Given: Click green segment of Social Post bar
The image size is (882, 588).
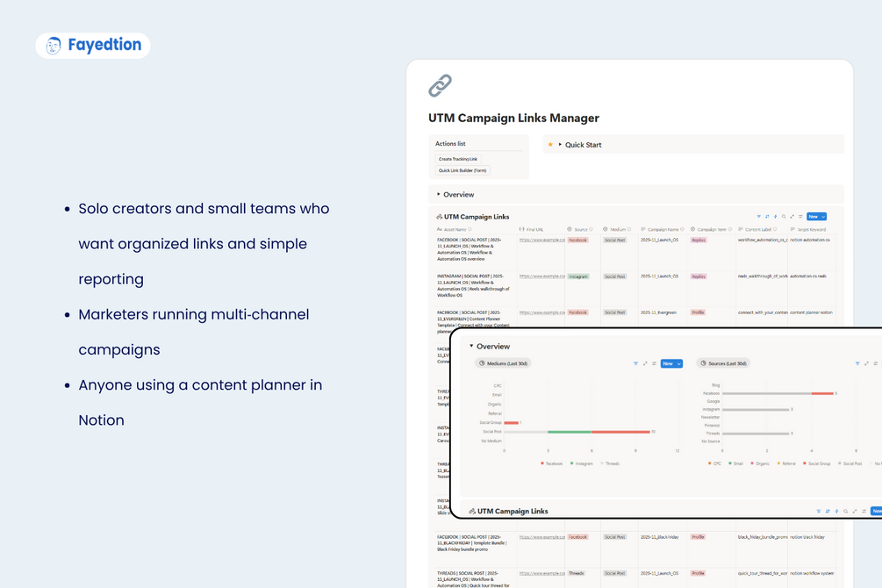Looking at the screenshot, I should point(570,432).
